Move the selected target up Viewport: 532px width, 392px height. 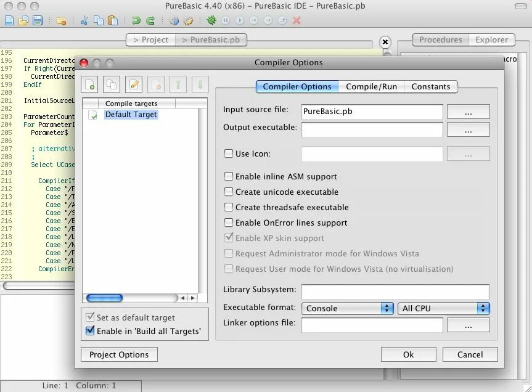click(x=178, y=84)
